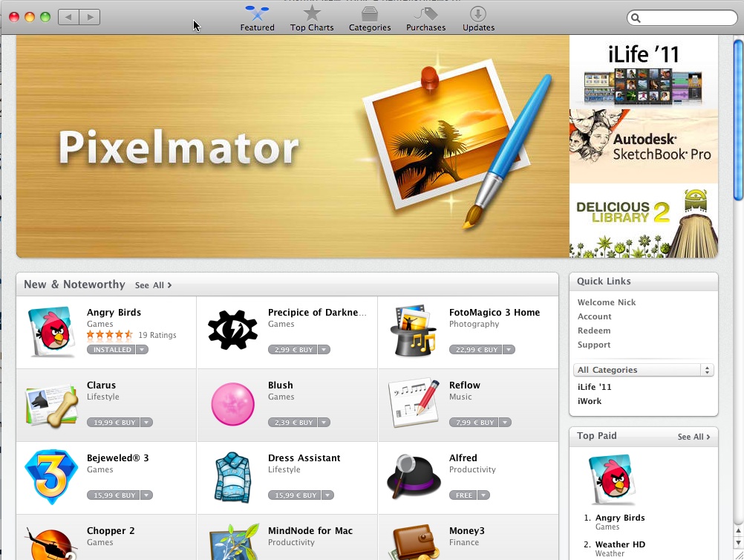This screenshot has height=560, width=744.
Task: Open the Featured section in toolbar
Action: point(257,19)
